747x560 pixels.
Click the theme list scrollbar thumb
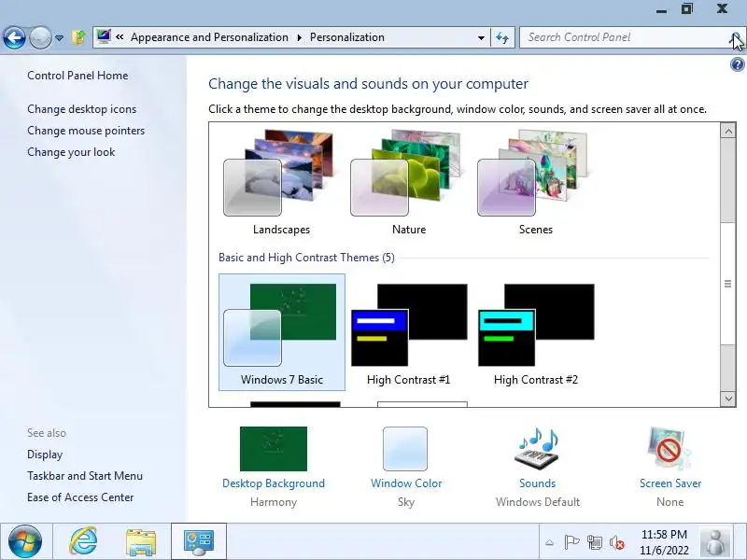728,284
